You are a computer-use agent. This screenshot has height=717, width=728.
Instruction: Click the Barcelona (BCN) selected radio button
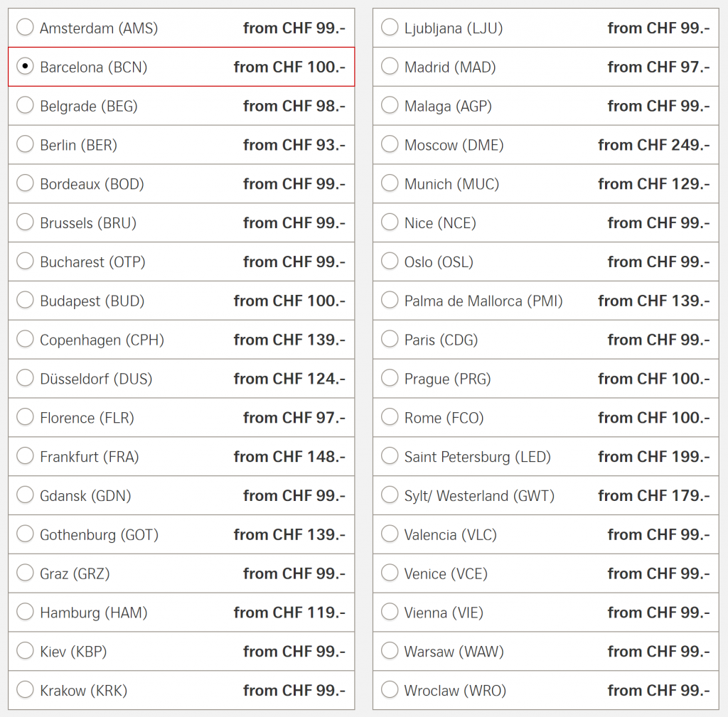pos(25,67)
